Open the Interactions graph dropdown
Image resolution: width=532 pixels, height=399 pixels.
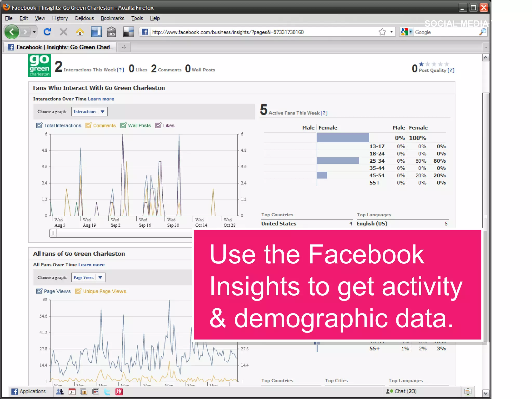tap(89, 112)
